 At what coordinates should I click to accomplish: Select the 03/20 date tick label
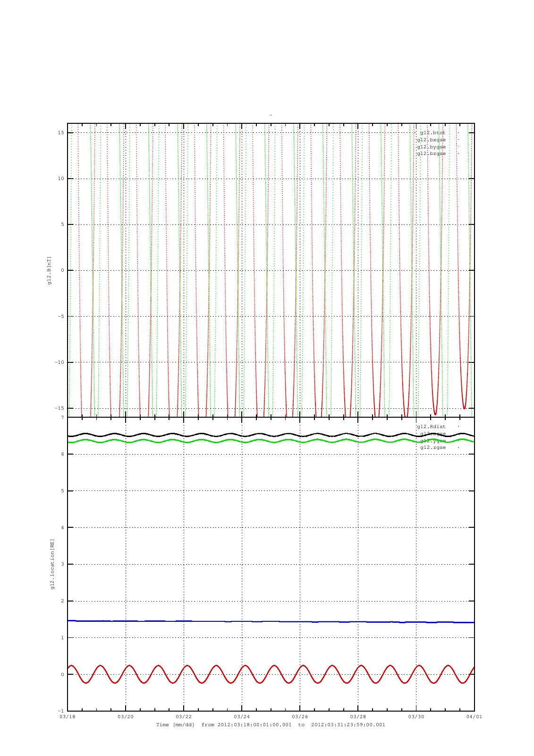[x=126, y=717]
